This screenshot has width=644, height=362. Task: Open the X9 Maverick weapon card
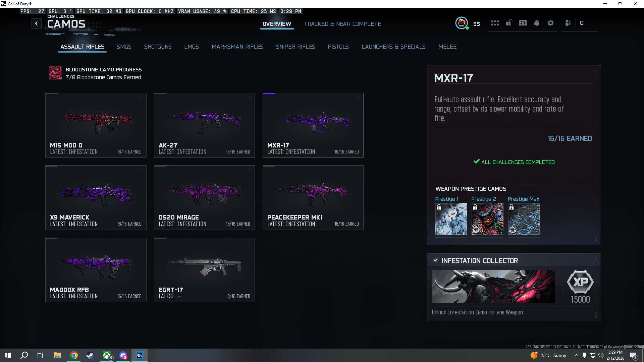96,197
